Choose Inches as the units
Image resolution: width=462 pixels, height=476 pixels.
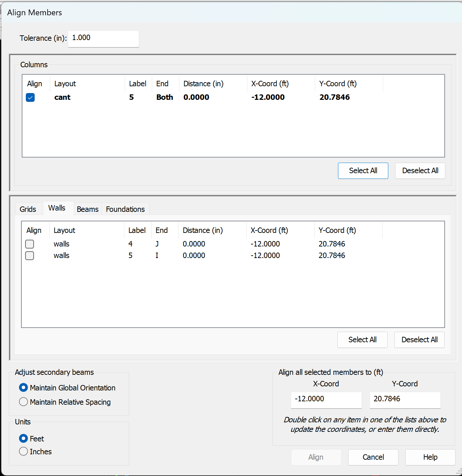coord(23,452)
